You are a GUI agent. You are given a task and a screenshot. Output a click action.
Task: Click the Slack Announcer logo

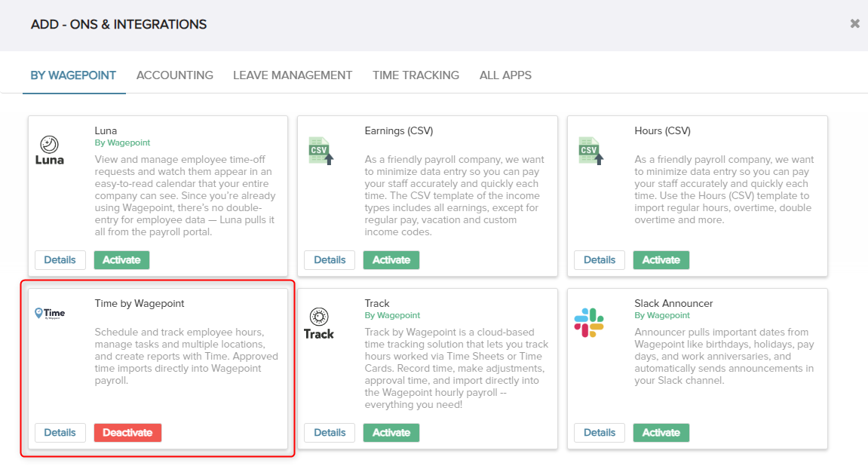coord(590,320)
